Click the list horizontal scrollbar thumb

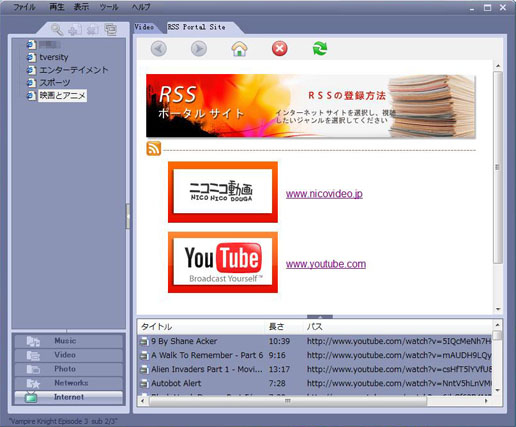coord(288,401)
